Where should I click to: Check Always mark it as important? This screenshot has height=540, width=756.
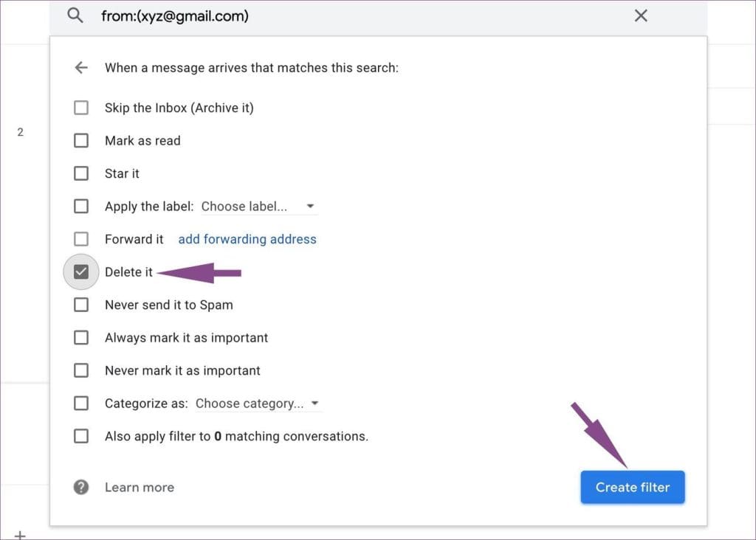(81, 337)
